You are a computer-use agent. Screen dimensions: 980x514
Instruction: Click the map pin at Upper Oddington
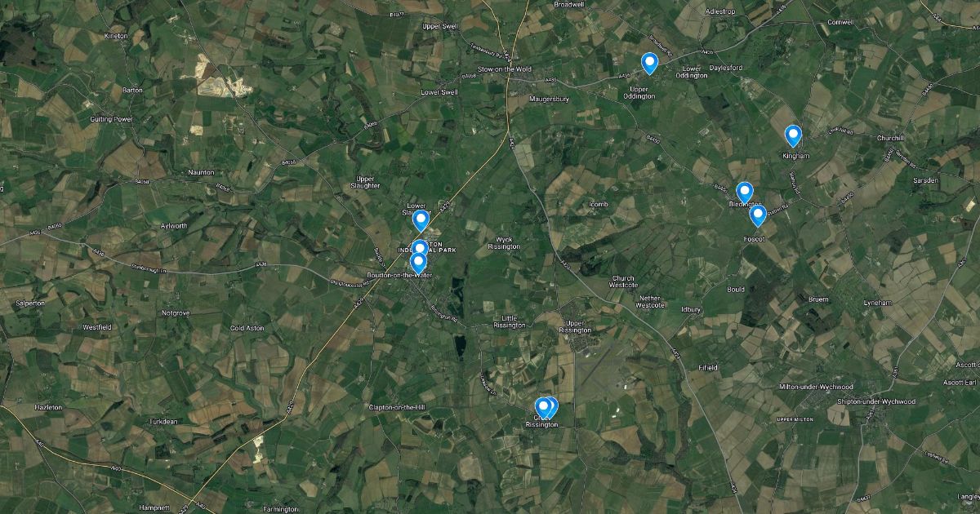(649, 63)
